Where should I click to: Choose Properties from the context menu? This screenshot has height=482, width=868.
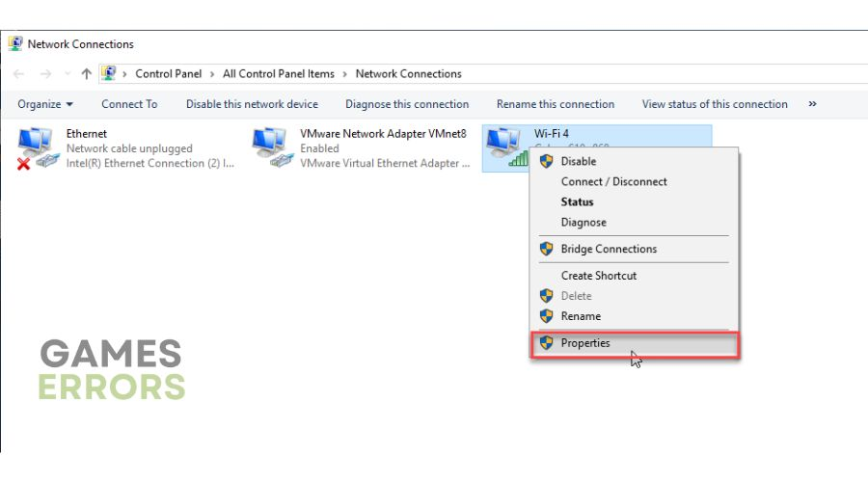point(585,343)
